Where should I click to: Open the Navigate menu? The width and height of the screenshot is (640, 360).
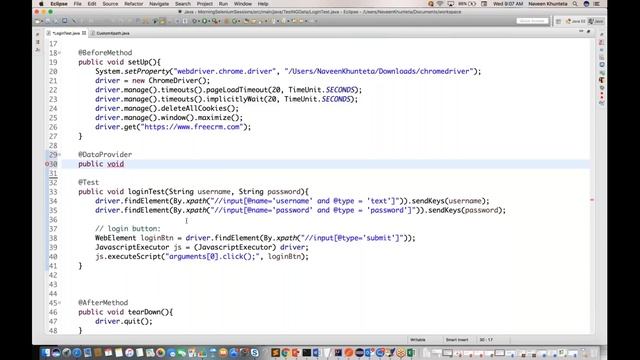[x=159, y=4]
